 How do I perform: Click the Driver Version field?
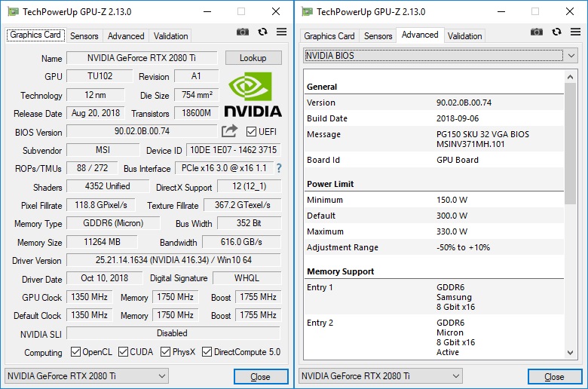pyautogui.click(x=173, y=260)
